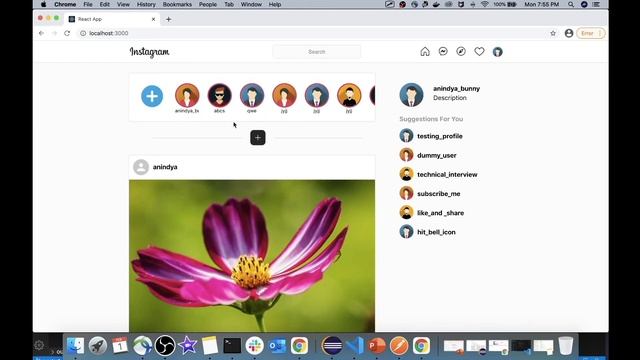Open the Window menu

coord(251,4)
